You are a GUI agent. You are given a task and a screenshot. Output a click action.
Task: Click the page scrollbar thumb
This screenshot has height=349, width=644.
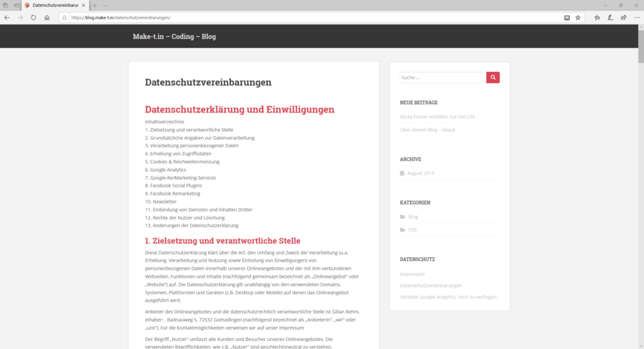click(641, 47)
